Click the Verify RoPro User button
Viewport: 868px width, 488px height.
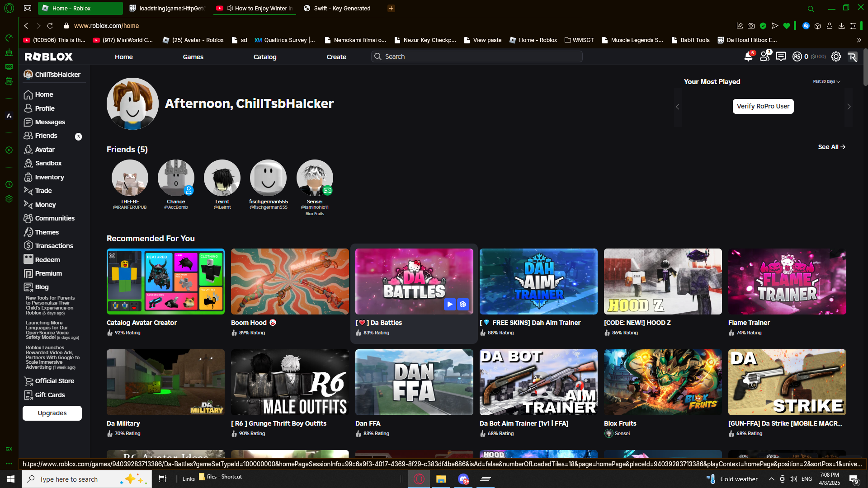763,106
